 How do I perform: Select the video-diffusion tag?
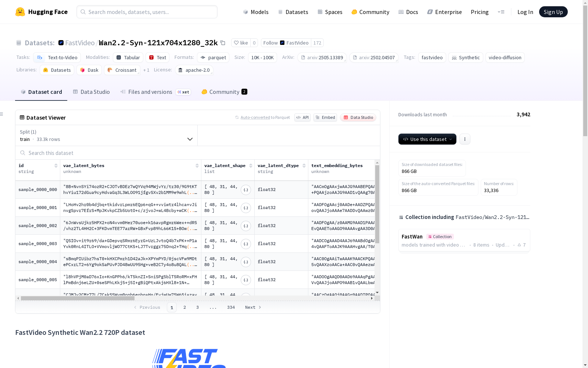click(505, 57)
